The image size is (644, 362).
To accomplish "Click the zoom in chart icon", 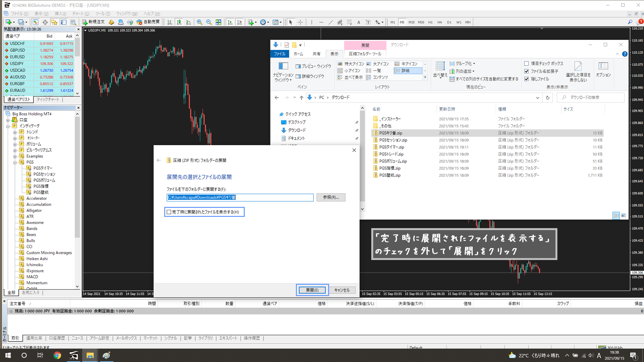I will coord(200,22).
